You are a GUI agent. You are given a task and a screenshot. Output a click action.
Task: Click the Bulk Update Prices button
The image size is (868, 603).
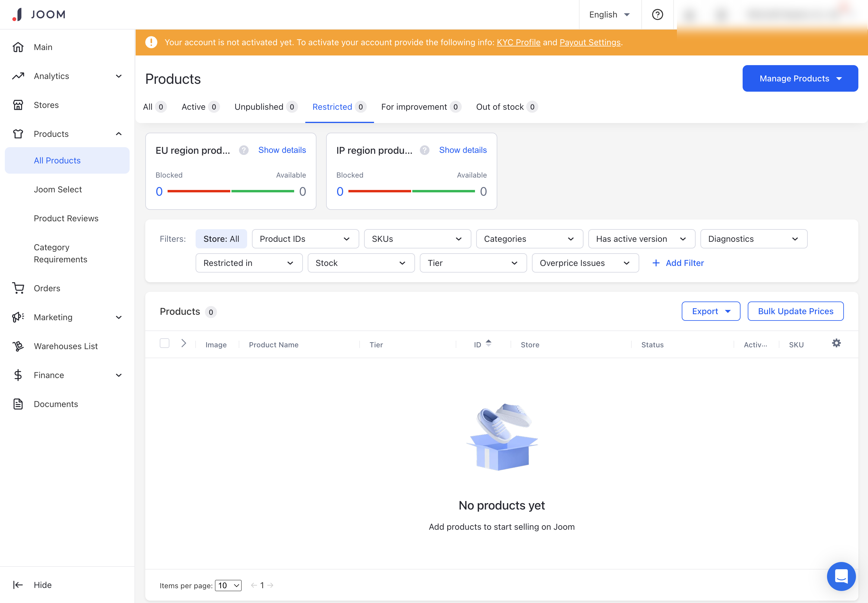[795, 311]
